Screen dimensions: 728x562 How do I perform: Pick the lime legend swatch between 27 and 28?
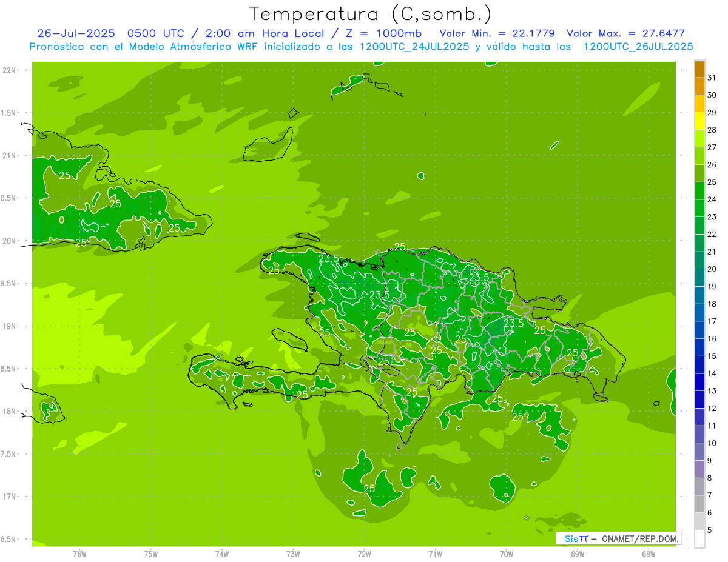(699, 139)
